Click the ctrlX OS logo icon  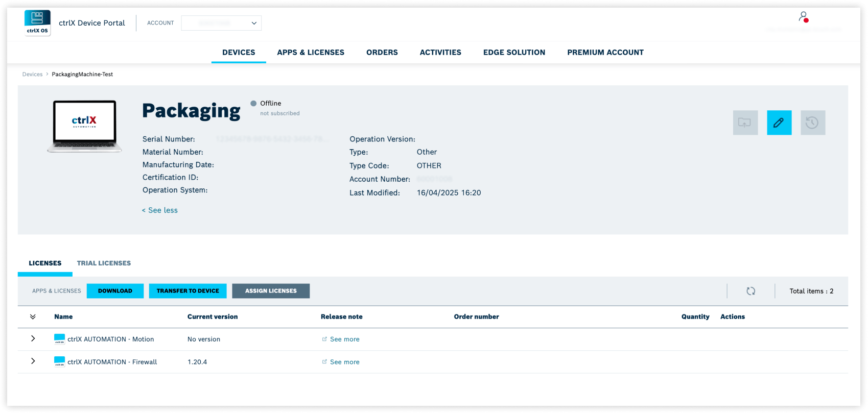point(38,23)
